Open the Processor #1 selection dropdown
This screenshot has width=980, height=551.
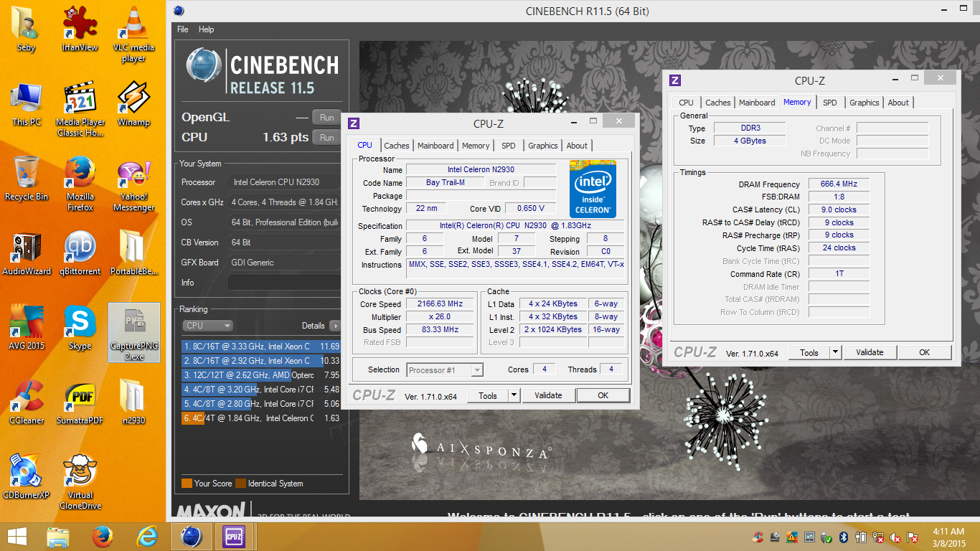(x=445, y=370)
